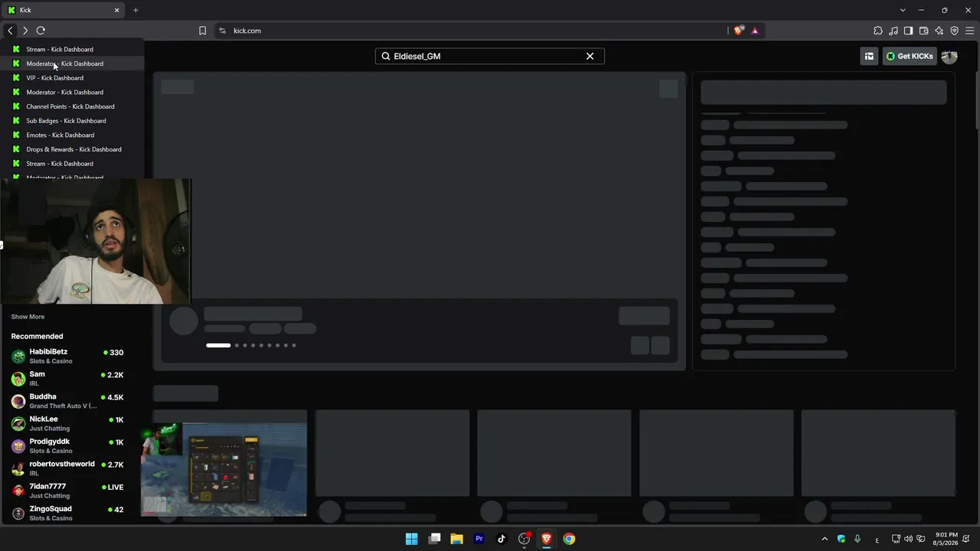Open robertovstheworld's channel link

[x=67, y=468]
